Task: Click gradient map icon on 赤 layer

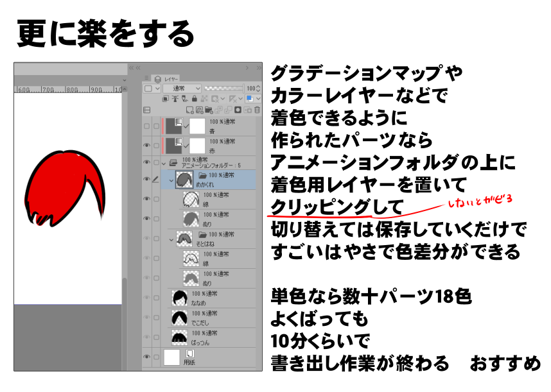Action: (179, 141)
